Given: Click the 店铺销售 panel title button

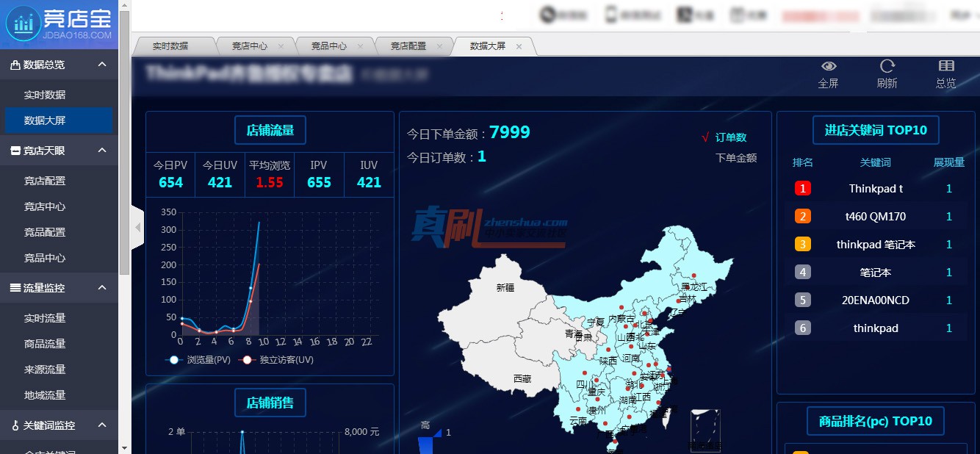Looking at the screenshot, I should (270, 403).
